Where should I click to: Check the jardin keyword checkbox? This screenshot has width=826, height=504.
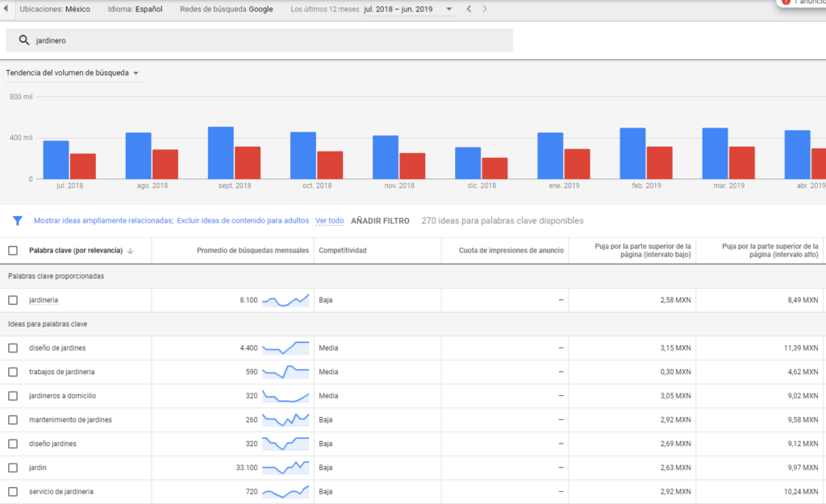tap(13, 468)
